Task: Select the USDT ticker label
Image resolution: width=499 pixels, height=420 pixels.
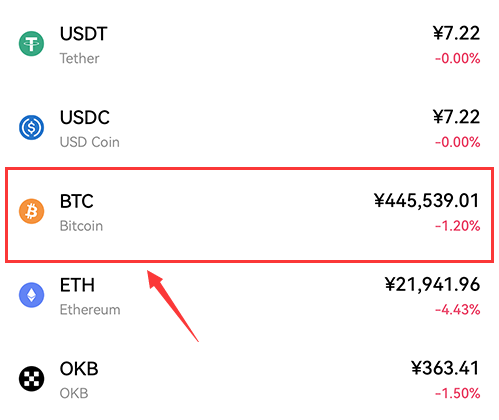Action: click(83, 34)
